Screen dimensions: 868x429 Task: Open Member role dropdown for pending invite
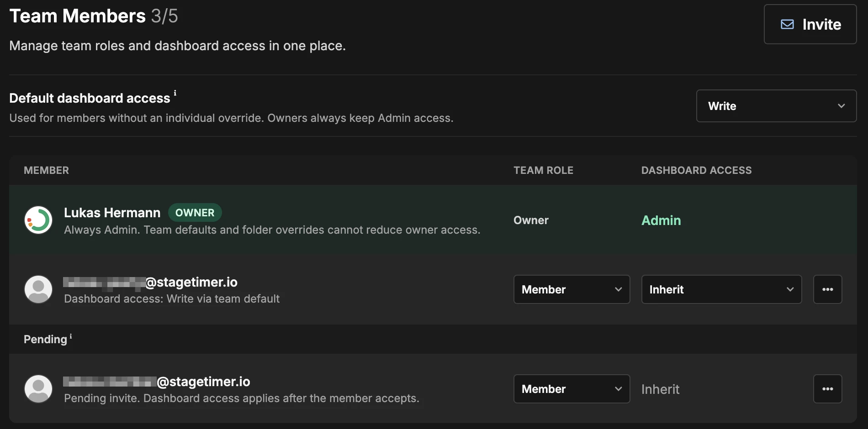(572, 389)
